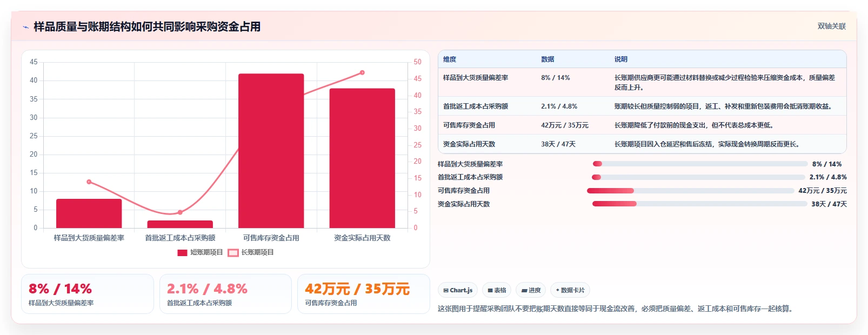Click the card title 样品质量与账期结构如何共同影响采购资金占用
The image size is (868, 335).
coord(147,27)
